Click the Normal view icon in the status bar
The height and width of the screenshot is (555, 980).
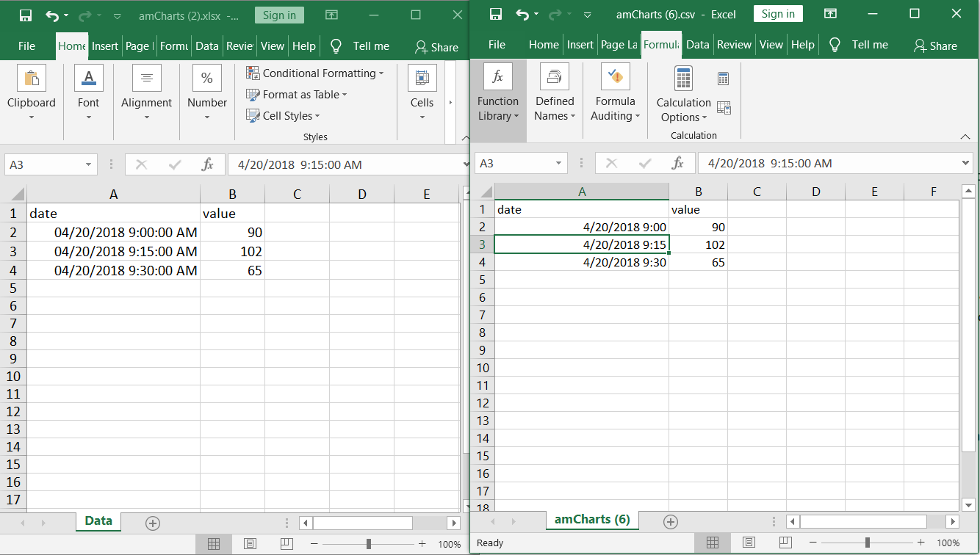click(x=713, y=543)
